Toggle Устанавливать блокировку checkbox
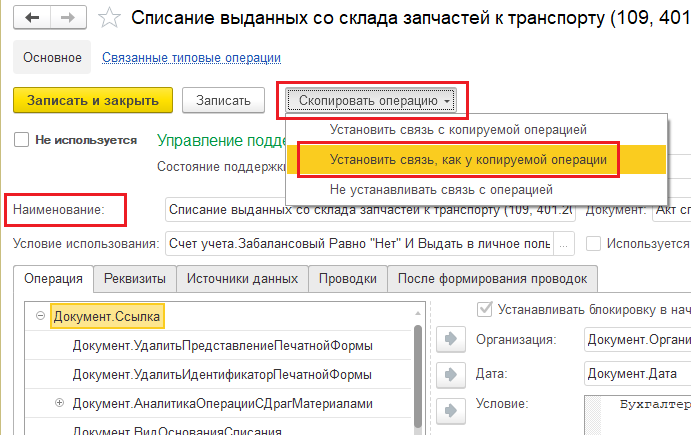 point(484,309)
